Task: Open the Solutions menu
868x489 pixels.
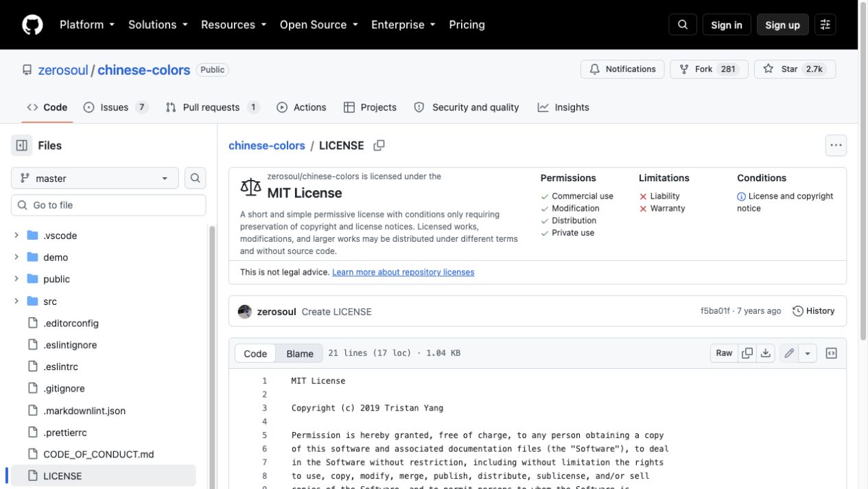Action: tap(158, 25)
